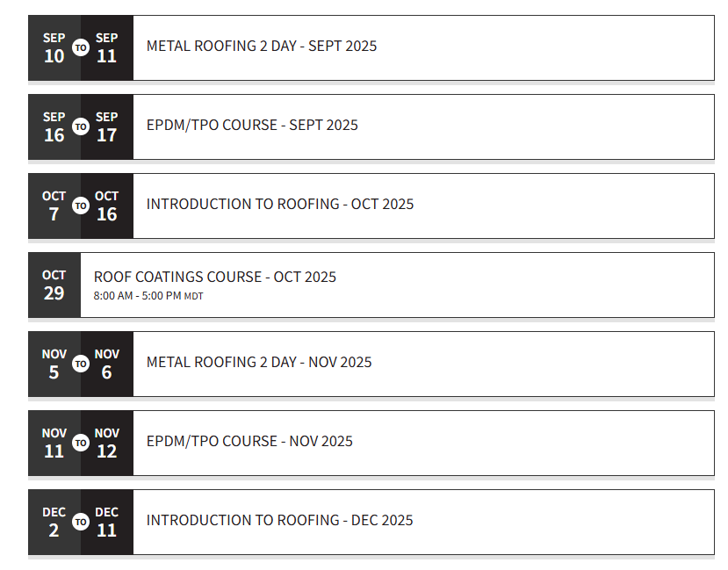
Task: Click the TO badge between Nov 5 and 6
Action: (x=81, y=364)
